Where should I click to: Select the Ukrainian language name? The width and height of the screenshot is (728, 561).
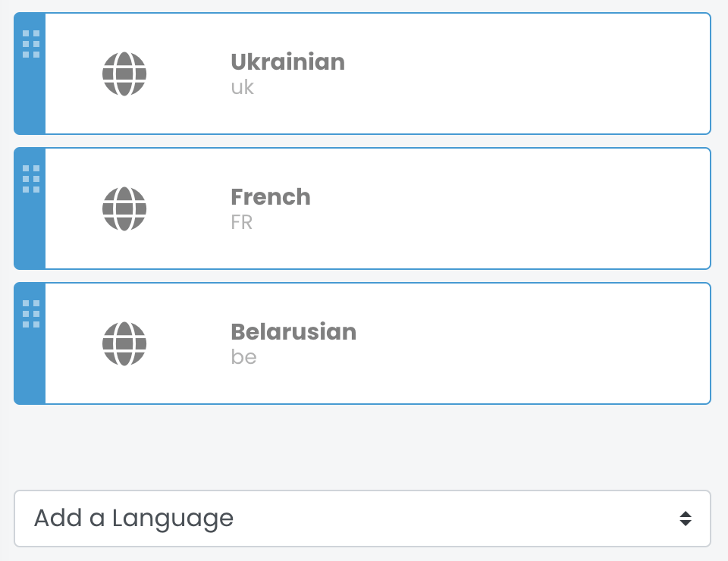click(287, 62)
